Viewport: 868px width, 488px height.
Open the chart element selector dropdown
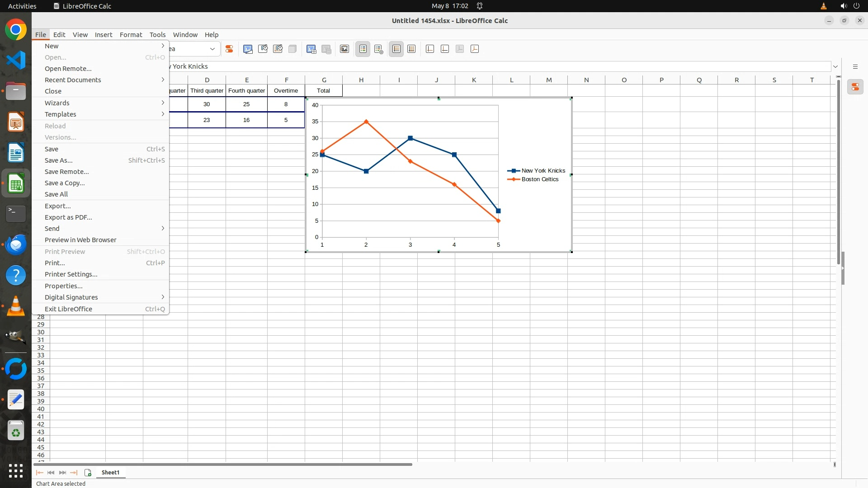coord(212,49)
